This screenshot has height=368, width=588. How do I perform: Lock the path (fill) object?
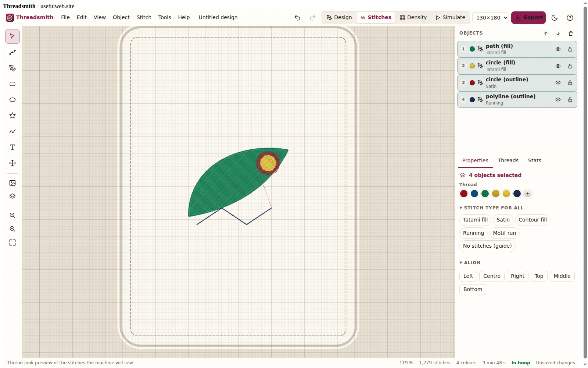point(570,49)
